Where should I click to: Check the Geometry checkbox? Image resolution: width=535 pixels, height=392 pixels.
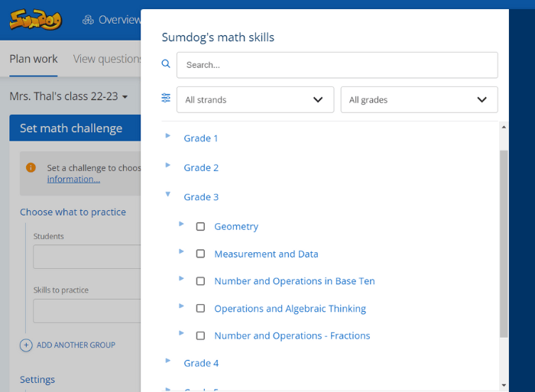(x=200, y=226)
